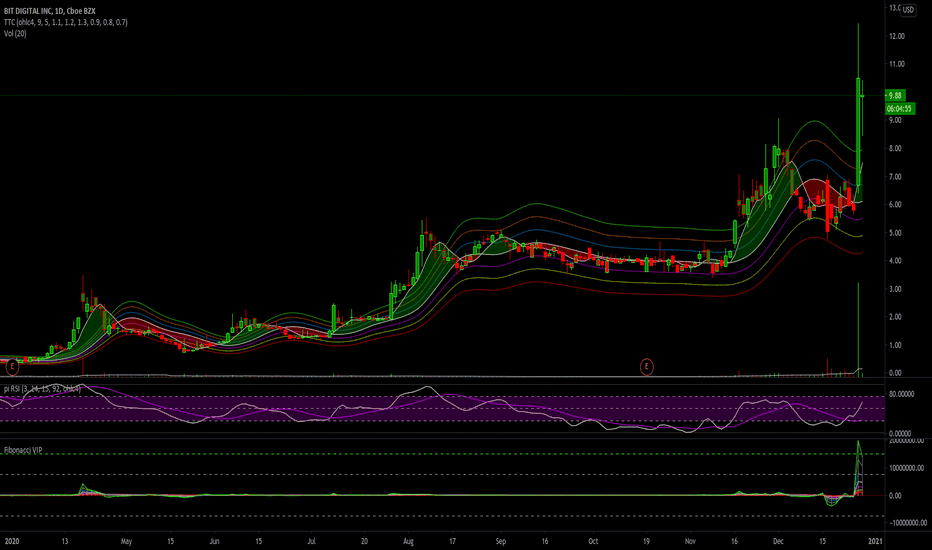The width and height of the screenshot is (932, 550).
Task: Click the 9.88 current price label
Action: 895,95
